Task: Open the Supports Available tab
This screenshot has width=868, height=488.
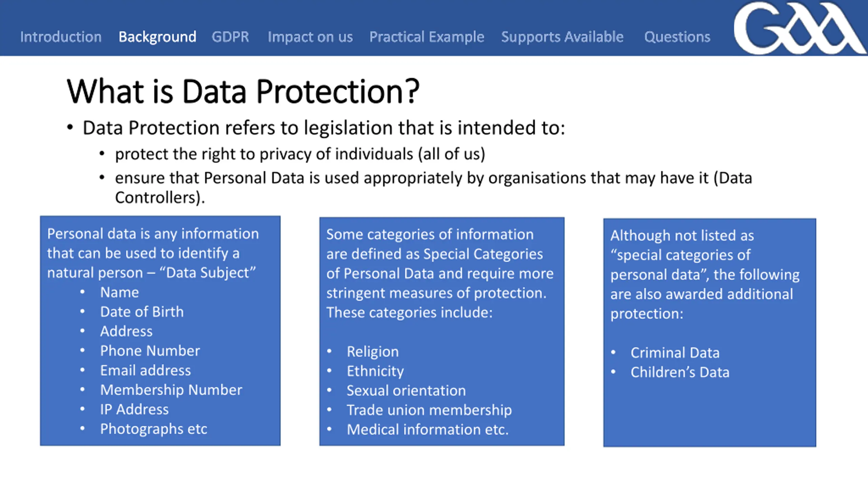Action: [x=562, y=37]
